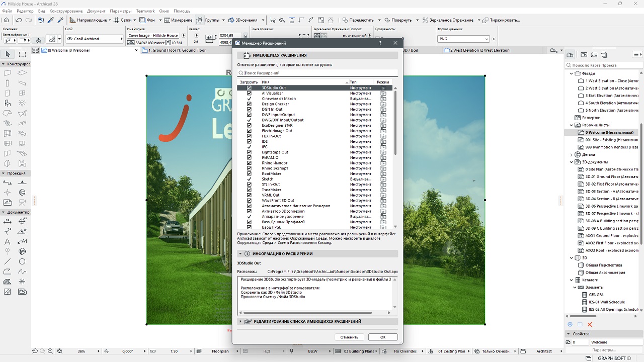Uncheck the 3DStudio Out extension checkbox
644x362 pixels.
(249, 88)
